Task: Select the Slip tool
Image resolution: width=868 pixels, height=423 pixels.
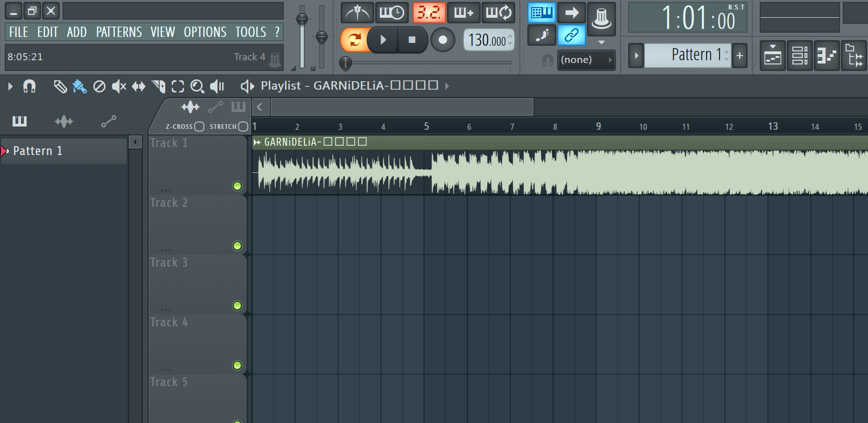Action: coord(139,86)
